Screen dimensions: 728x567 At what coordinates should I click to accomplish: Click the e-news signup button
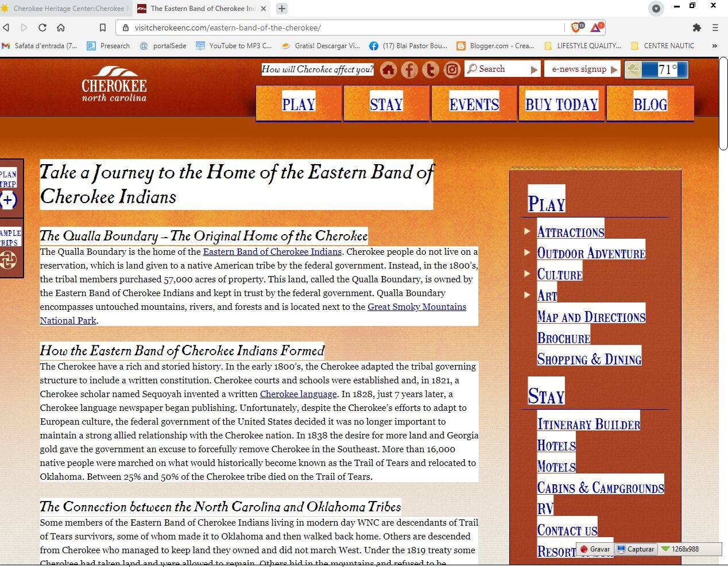tap(582, 69)
